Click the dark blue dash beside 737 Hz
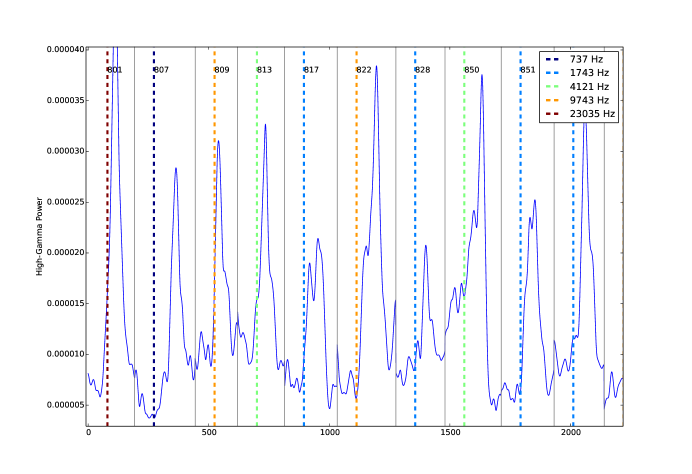The image size is (692, 474). (x=552, y=59)
